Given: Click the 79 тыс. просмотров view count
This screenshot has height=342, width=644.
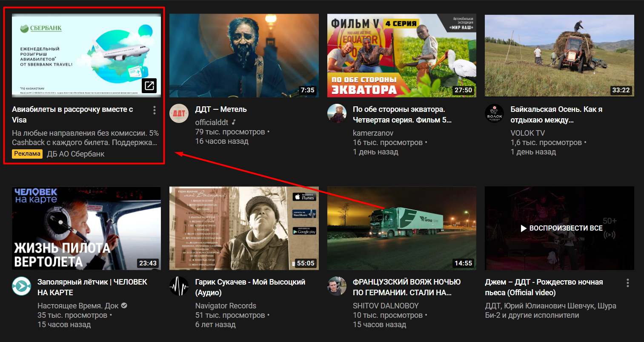Looking at the screenshot, I should [x=230, y=132].
